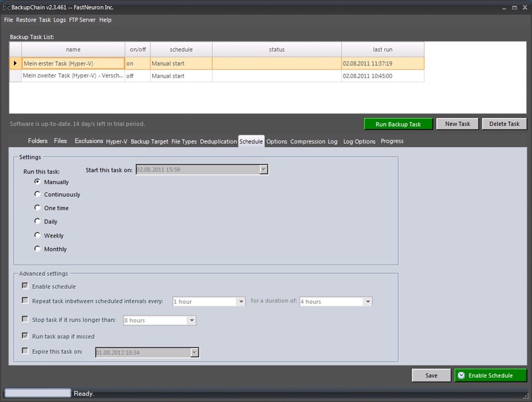Check Repeat task inbetween scheduled intervals
The width and height of the screenshot is (532, 402).
(25, 300)
